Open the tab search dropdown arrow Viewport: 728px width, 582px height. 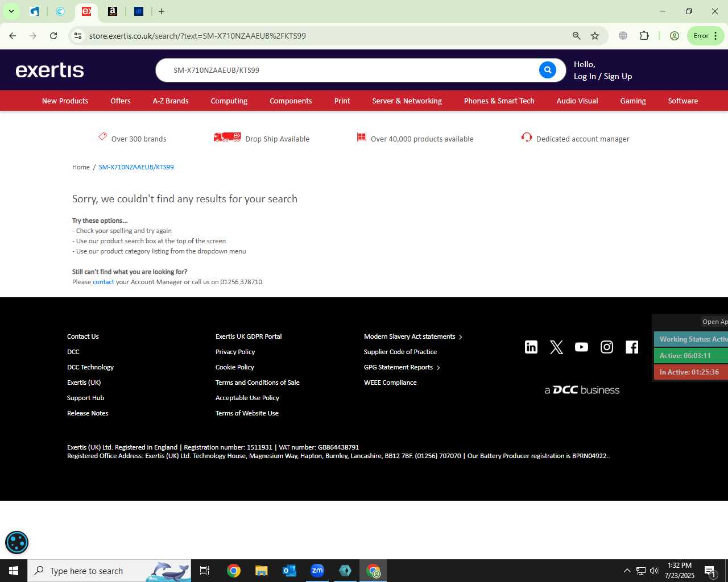[11, 11]
